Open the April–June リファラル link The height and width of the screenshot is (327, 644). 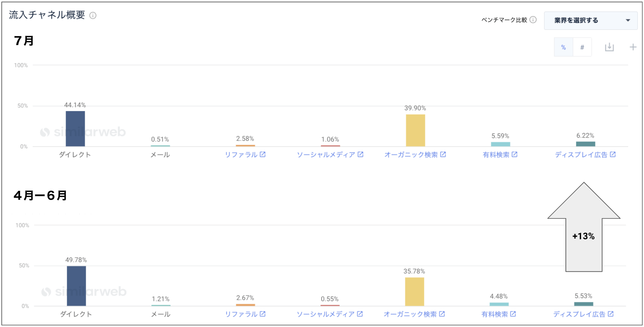241,314
